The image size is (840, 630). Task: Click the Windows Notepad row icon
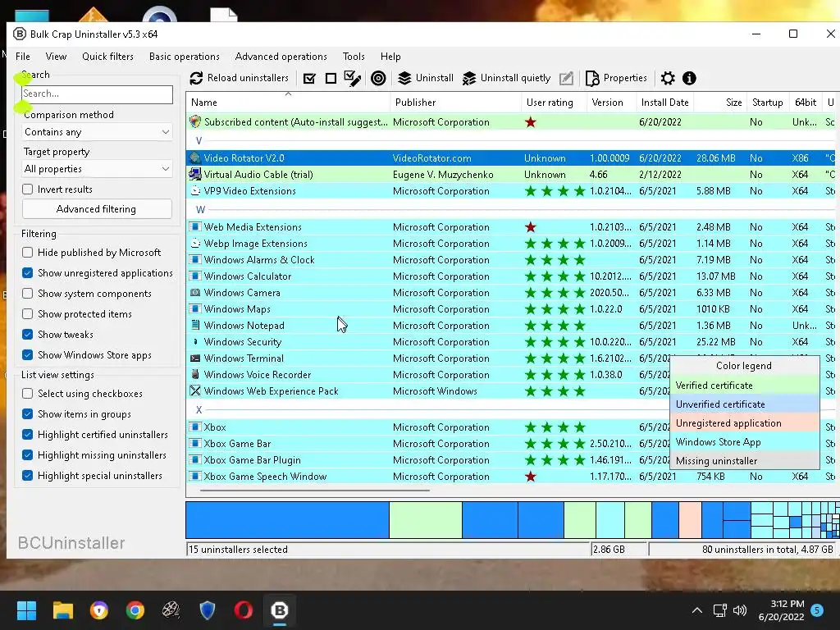[x=195, y=325]
